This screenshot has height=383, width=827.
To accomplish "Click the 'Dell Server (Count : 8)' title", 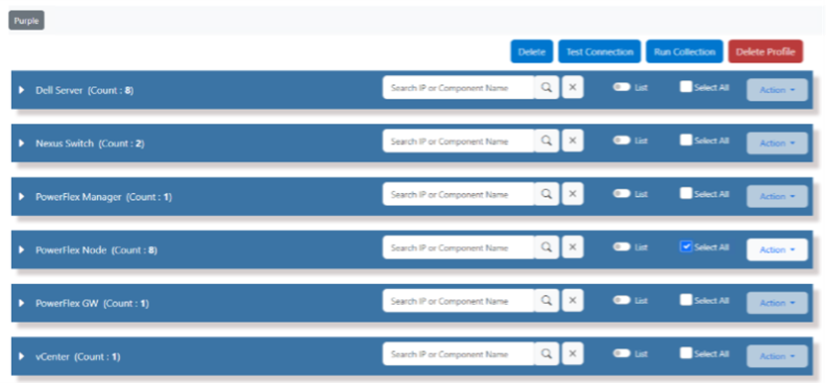I will [84, 90].
